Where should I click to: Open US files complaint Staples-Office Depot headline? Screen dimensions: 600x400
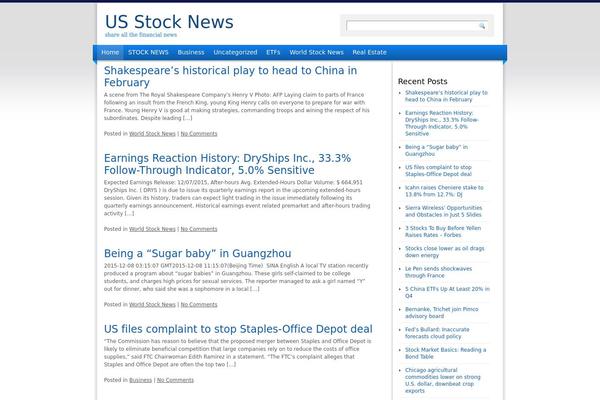click(x=238, y=329)
